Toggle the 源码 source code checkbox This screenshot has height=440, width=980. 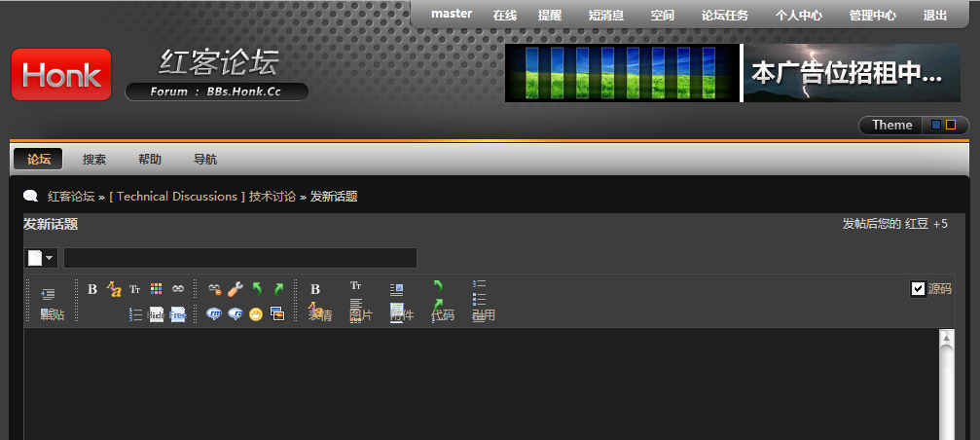click(918, 289)
